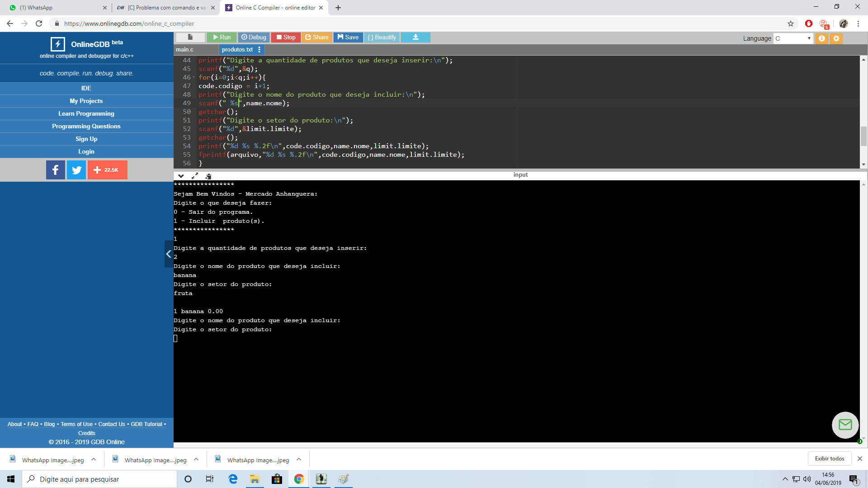Image resolution: width=868 pixels, height=488 pixels.
Task: Click the orange info icon near Language
Action: pyautogui.click(x=822, y=38)
